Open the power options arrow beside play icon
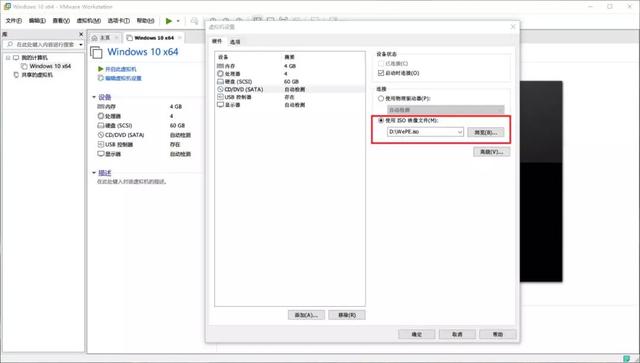 (x=178, y=21)
